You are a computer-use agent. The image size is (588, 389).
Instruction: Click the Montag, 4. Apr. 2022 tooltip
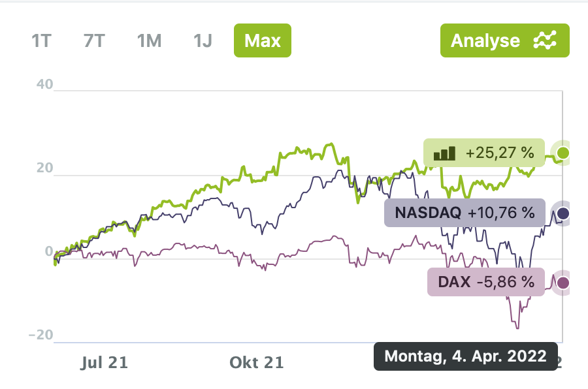point(465,356)
